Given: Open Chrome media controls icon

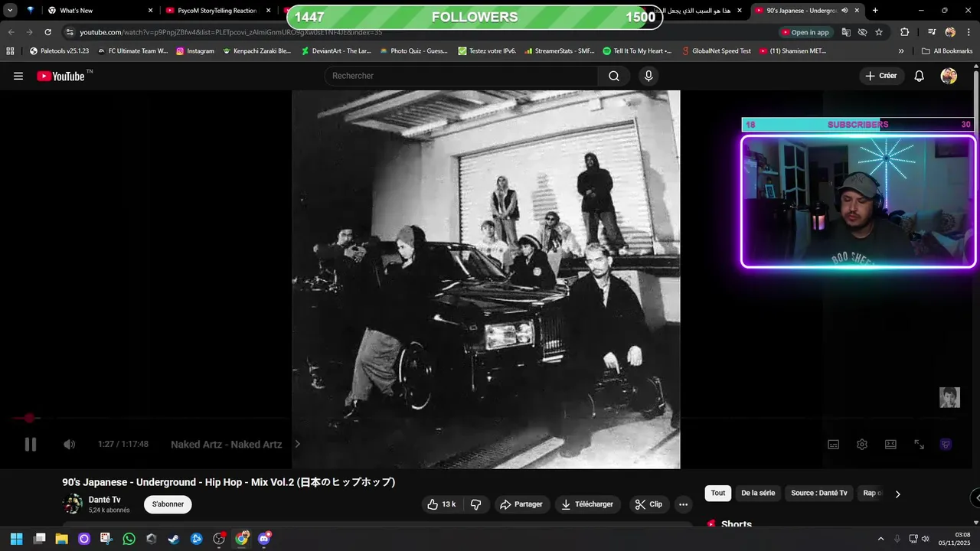Looking at the screenshot, I should (x=932, y=32).
